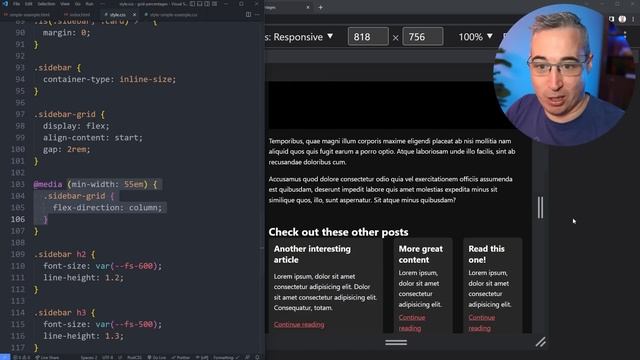Screen dimensions: 640x360
Task: Click Live Share in the status bar
Action: point(47,357)
